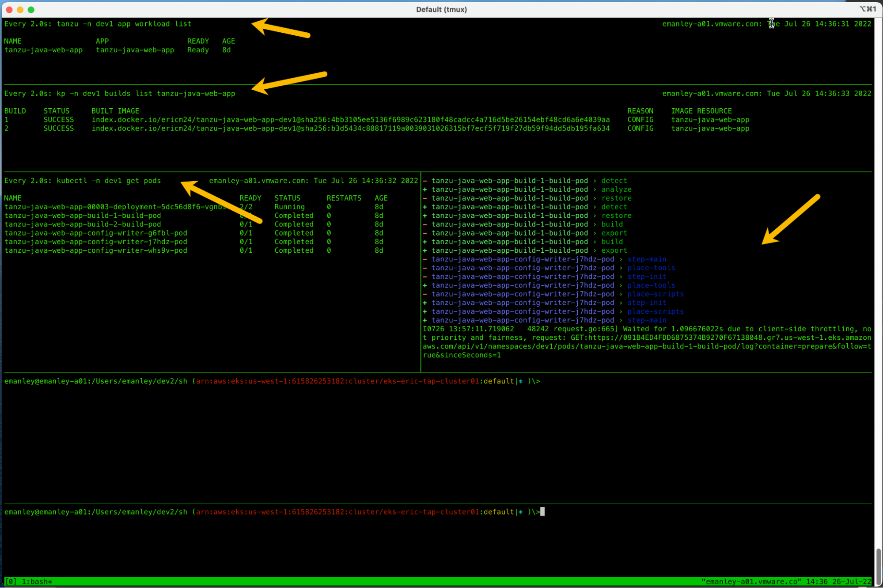Select the 1:bash tmux window tab

37,581
